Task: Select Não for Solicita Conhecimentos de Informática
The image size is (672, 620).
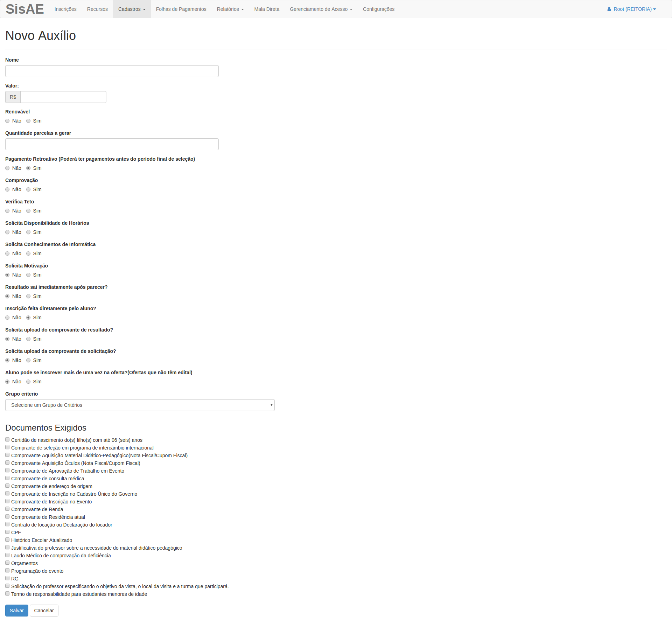Action: point(7,253)
